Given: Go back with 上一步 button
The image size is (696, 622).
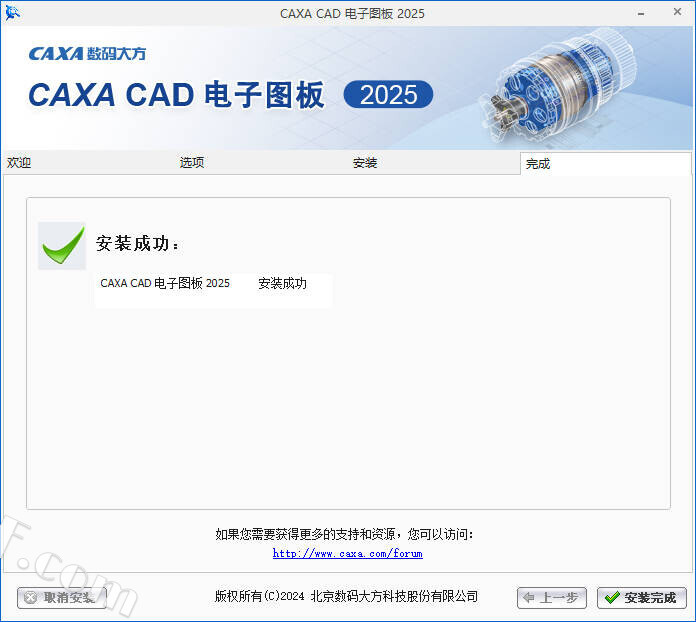Looking at the screenshot, I should (x=552, y=598).
